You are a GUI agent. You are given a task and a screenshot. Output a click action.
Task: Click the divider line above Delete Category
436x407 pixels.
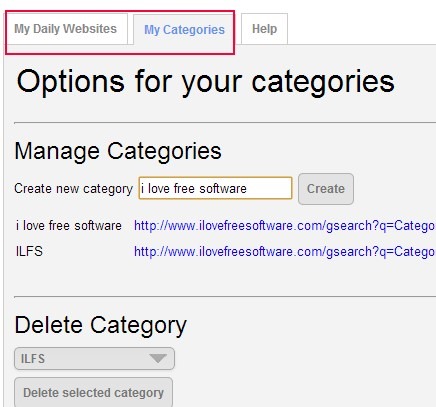click(x=225, y=296)
